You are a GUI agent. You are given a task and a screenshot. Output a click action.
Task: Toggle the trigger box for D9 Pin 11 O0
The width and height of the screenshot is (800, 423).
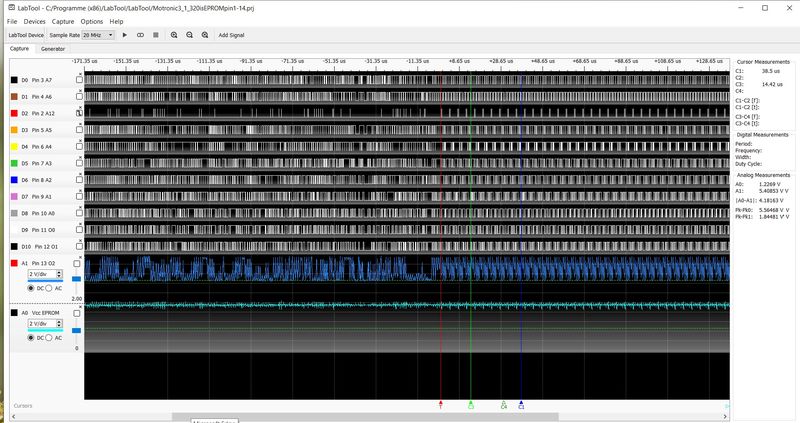(x=79, y=230)
